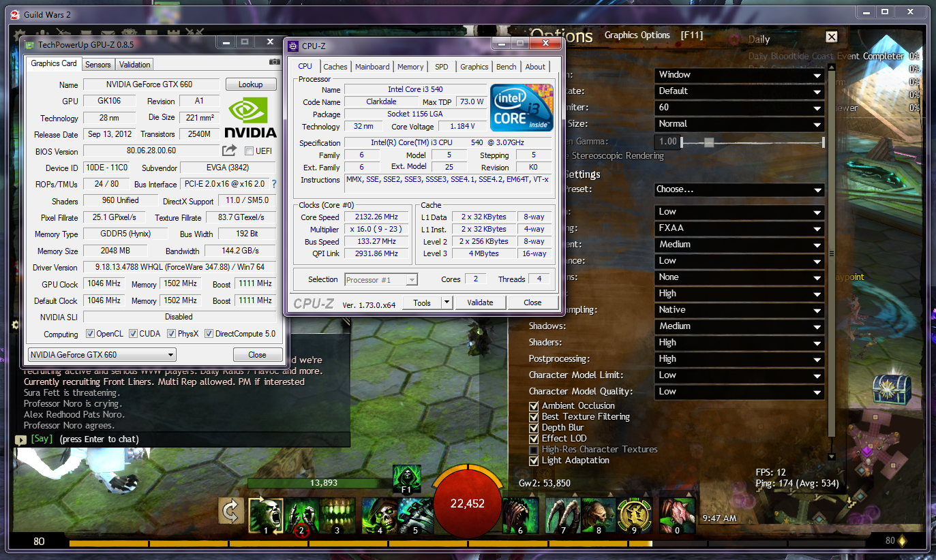The width and height of the screenshot is (936, 560).
Task: Activate healing skill slot 6 icon
Action: click(x=520, y=515)
